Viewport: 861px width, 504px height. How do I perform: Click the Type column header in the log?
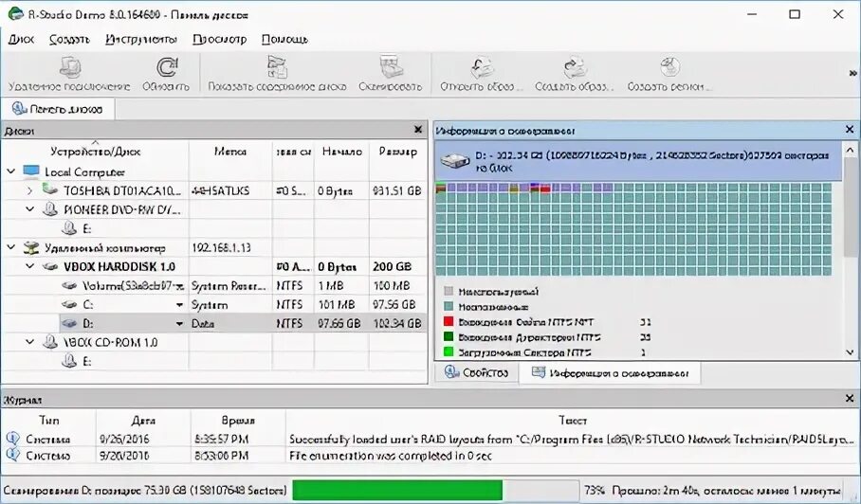point(49,420)
